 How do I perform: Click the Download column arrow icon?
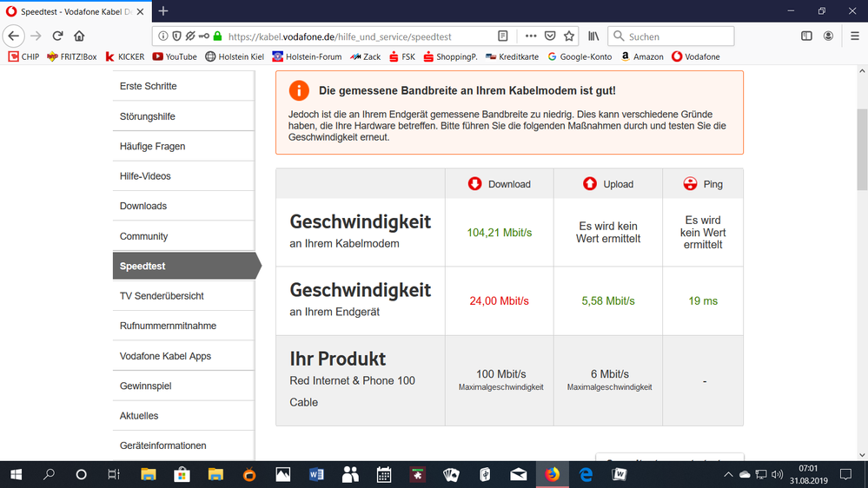click(475, 184)
